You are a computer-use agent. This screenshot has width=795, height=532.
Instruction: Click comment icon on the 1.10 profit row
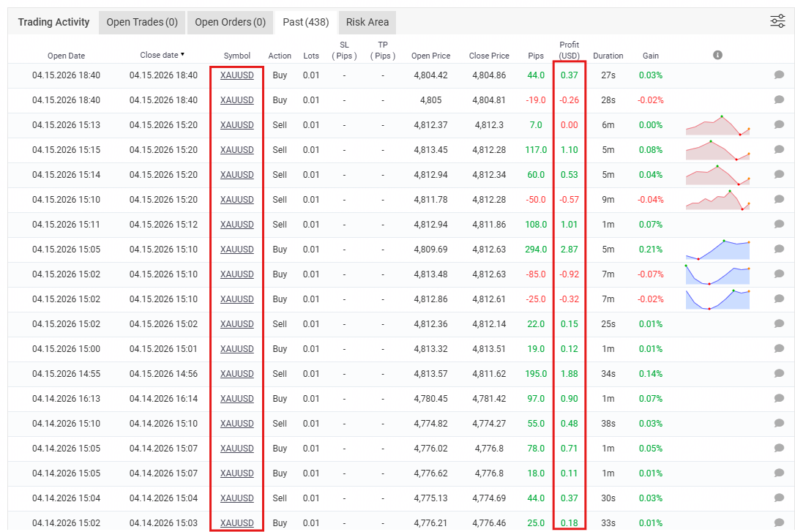point(779,149)
